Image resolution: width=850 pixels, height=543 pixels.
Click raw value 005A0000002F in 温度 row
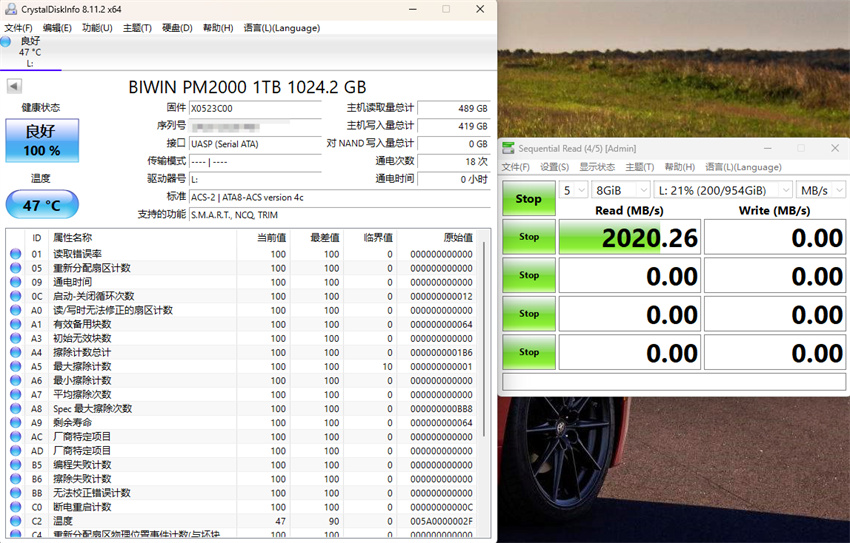pos(441,521)
